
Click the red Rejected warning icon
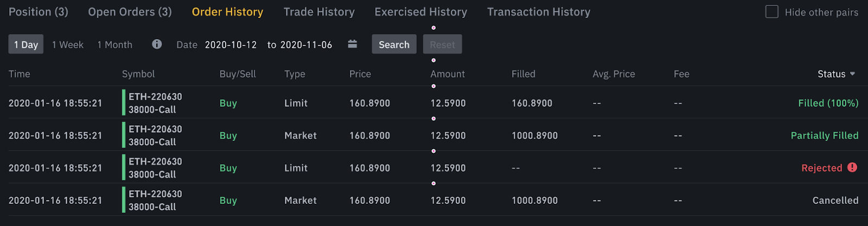[x=852, y=167]
